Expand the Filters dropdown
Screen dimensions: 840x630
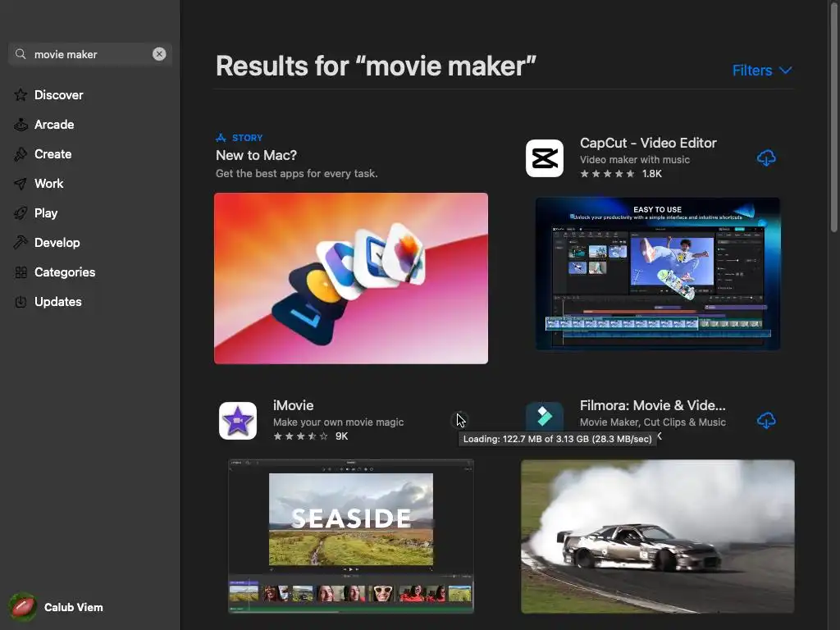click(x=762, y=71)
